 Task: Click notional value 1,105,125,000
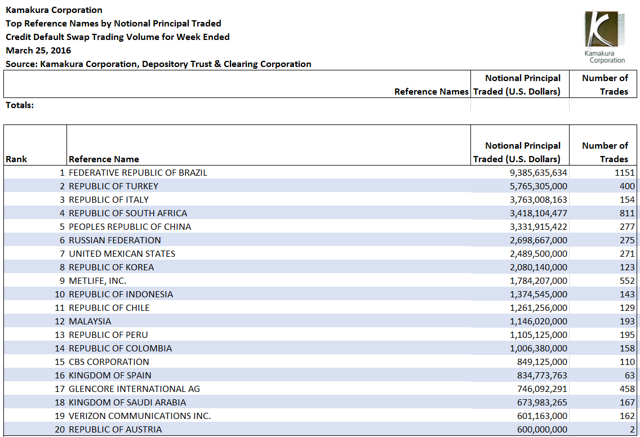click(538, 335)
